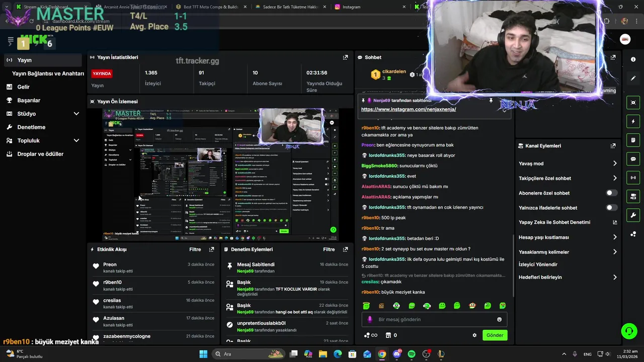
Task: Switch to Best TFT Meta Comps browser tab
Action: click(x=210, y=7)
